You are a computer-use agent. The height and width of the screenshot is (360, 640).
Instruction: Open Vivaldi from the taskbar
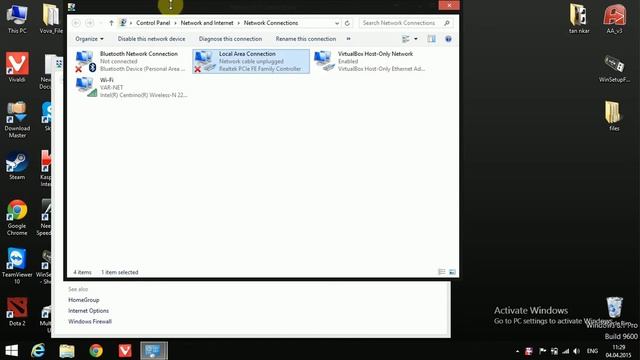tap(125, 351)
